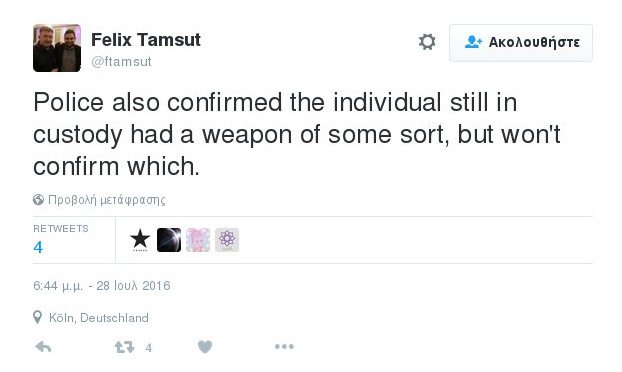Show translation via Προβολή μετάφρασης
Viewport: 622px width, 372px height.
(x=106, y=200)
